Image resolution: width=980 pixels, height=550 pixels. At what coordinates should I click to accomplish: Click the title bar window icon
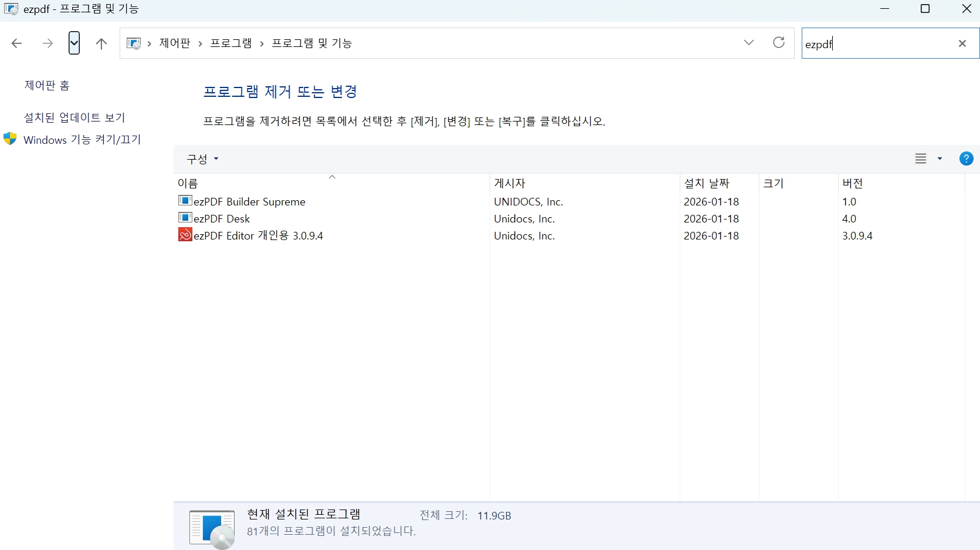point(11,9)
